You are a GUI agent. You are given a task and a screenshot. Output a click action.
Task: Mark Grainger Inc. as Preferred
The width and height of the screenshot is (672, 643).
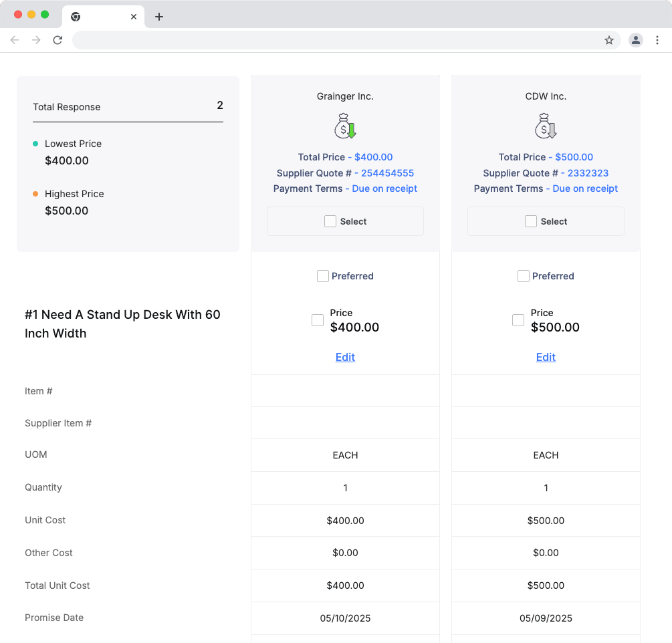pos(323,276)
